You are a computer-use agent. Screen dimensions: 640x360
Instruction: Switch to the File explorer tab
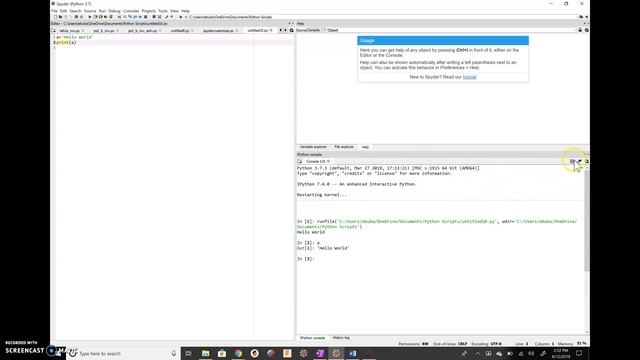pos(344,147)
